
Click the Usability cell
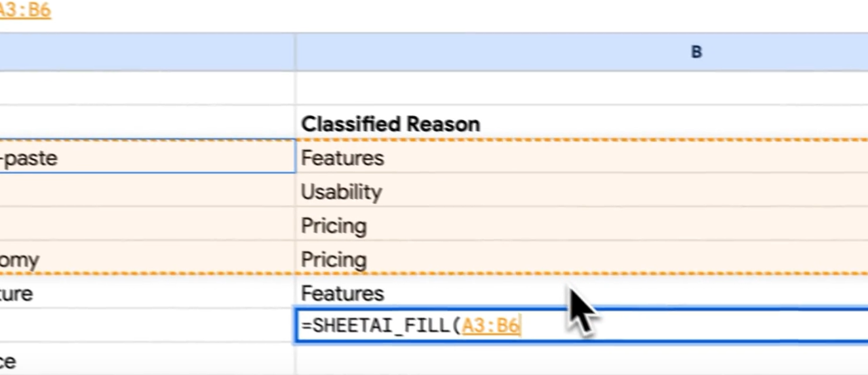click(341, 192)
